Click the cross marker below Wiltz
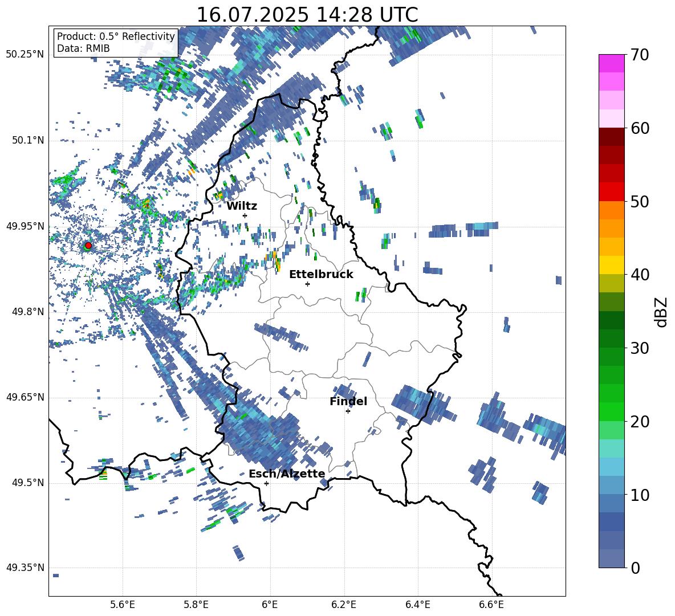Image resolution: width=675 pixels, height=616 pixels. pos(245,215)
